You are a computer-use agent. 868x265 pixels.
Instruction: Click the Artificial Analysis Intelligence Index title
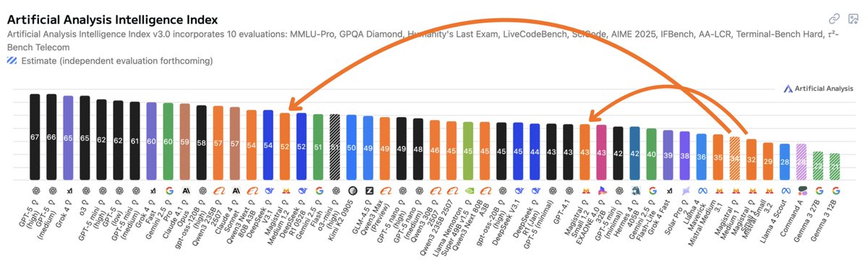pos(112,19)
